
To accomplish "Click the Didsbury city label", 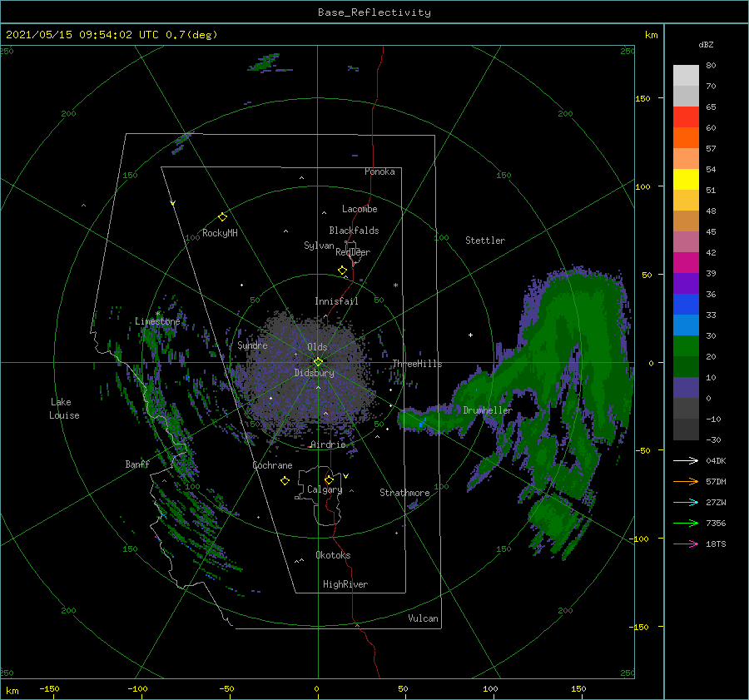I will pyautogui.click(x=314, y=373).
